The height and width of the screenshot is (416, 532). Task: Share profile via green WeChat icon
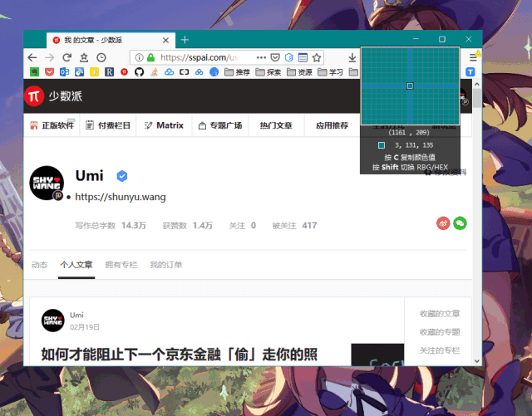click(x=460, y=223)
